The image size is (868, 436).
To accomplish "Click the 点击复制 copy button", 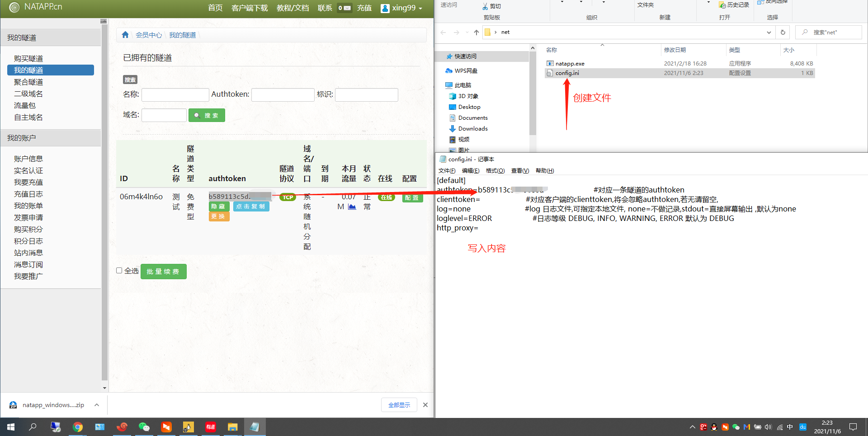I will point(251,206).
